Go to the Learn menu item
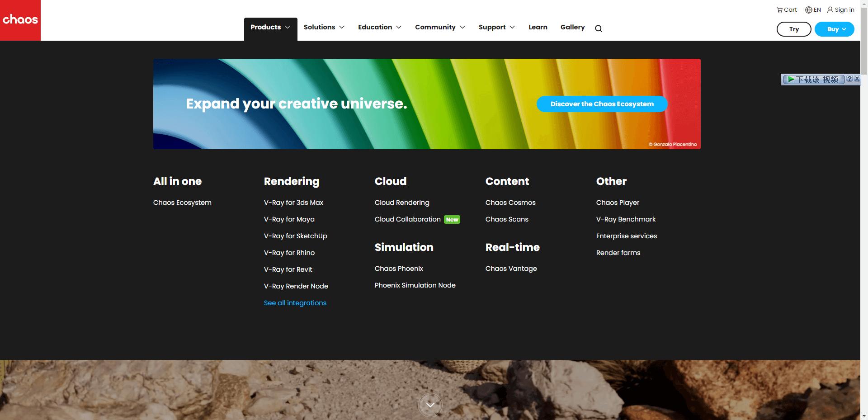Image resolution: width=868 pixels, height=420 pixels. (538, 27)
